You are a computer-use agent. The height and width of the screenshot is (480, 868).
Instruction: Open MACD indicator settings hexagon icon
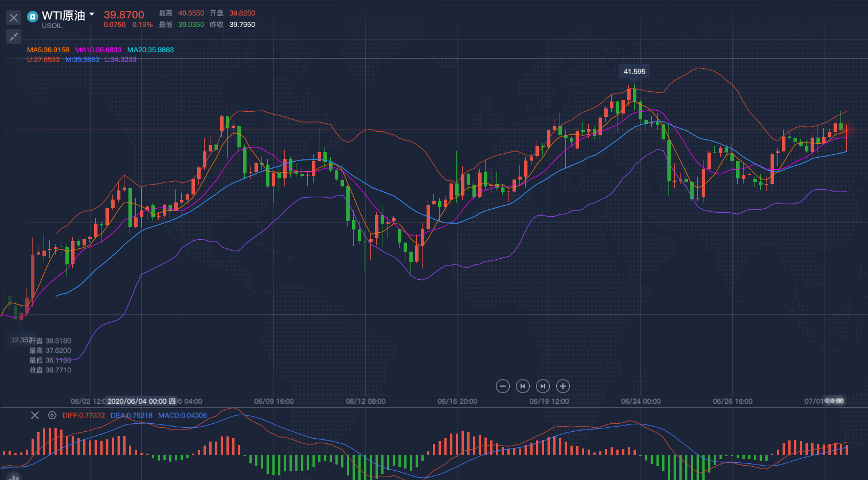tap(52, 415)
